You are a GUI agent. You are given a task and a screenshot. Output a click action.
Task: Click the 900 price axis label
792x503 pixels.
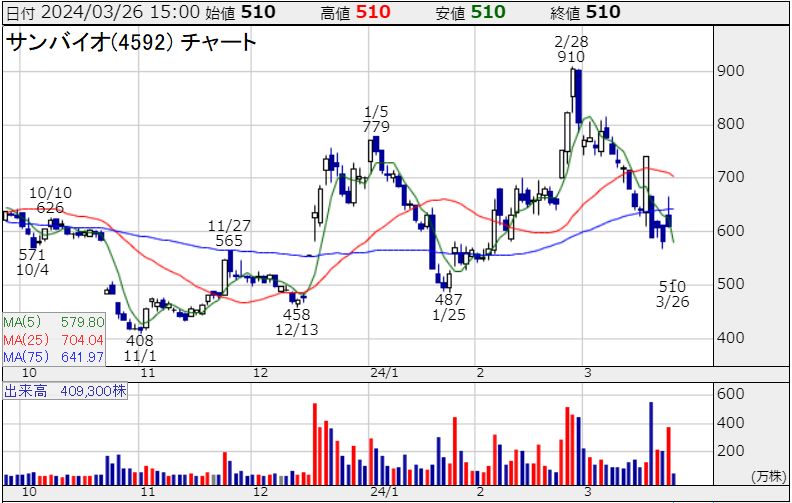(x=730, y=72)
